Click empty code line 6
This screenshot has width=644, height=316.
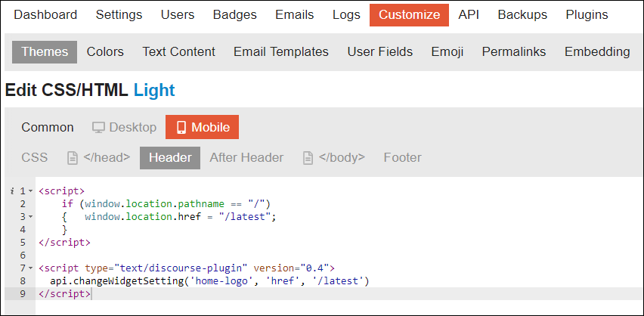339,256
